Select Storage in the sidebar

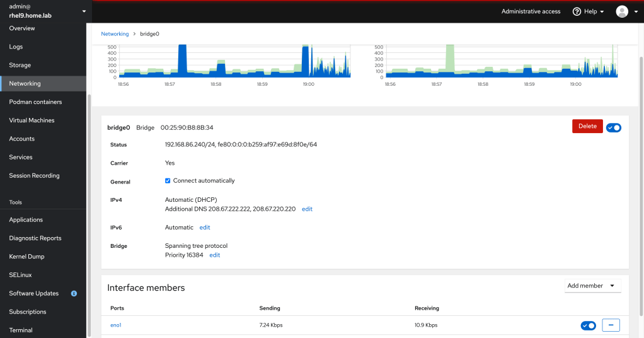coord(20,65)
